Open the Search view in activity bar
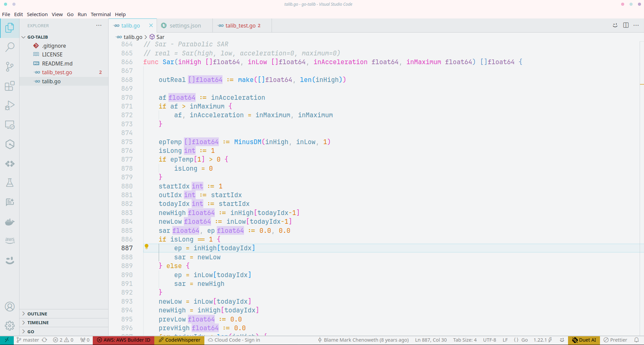This screenshot has height=345, width=644. coord(10,47)
